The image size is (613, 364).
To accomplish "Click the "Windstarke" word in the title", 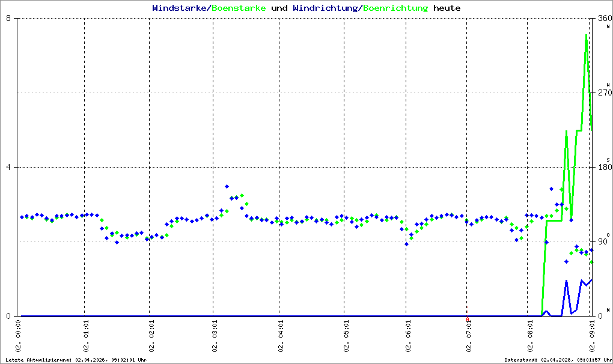I will coord(179,8).
